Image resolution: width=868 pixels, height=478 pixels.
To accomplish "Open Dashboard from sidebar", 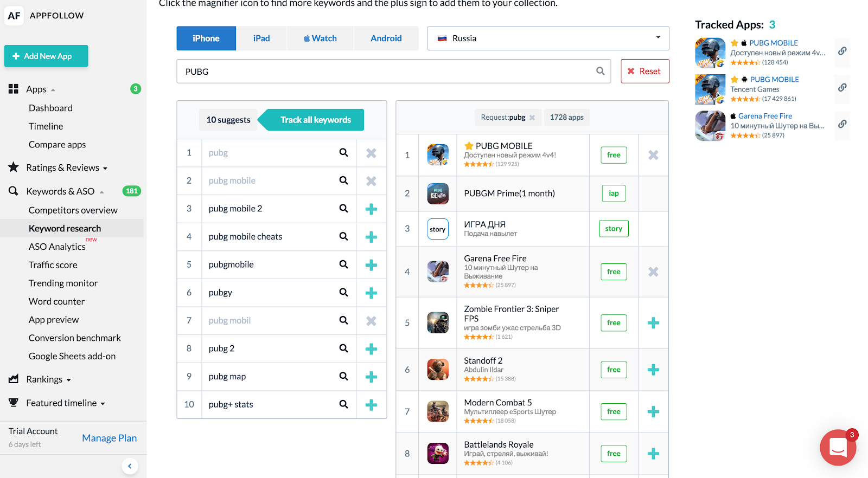I will pos(50,108).
